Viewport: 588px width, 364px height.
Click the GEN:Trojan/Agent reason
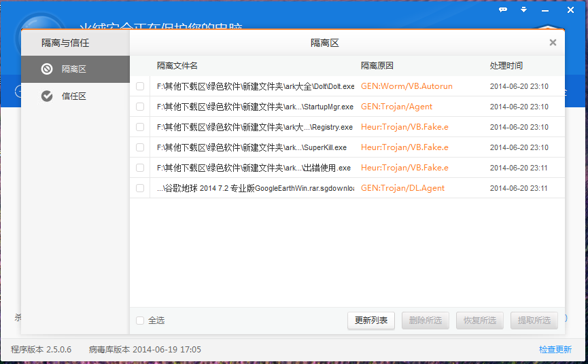(396, 107)
